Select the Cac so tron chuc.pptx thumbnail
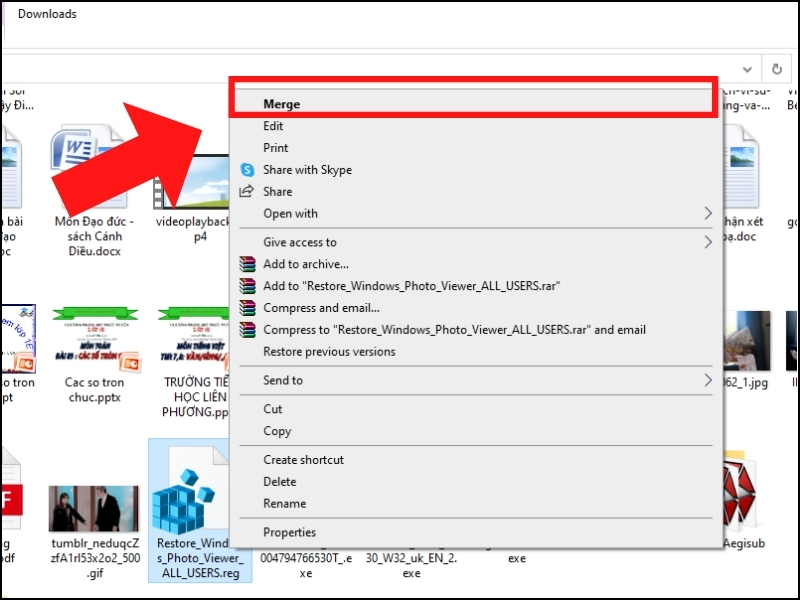Image resolution: width=800 pixels, height=600 pixels. (95, 339)
